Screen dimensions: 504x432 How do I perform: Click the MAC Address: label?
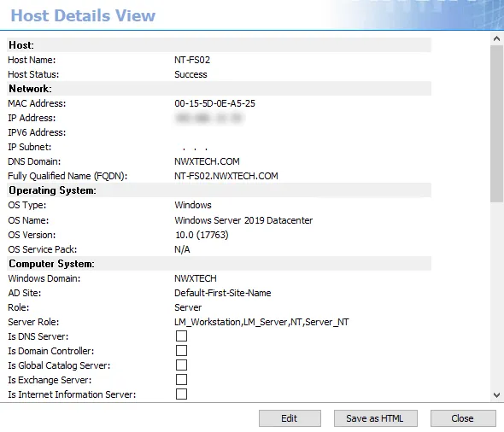(x=37, y=103)
